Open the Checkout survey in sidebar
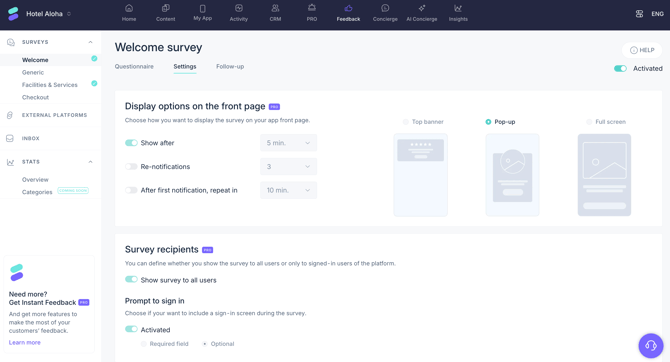The image size is (670, 362). [x=35, y=97]
